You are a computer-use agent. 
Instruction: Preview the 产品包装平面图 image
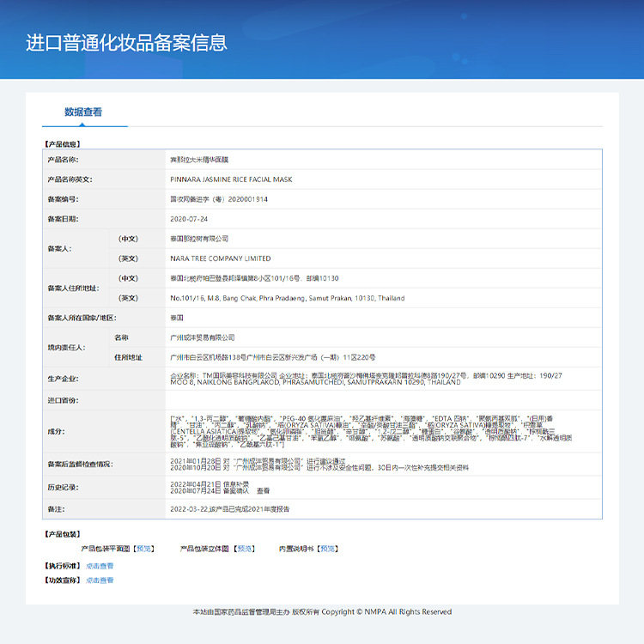coord(143,549)
